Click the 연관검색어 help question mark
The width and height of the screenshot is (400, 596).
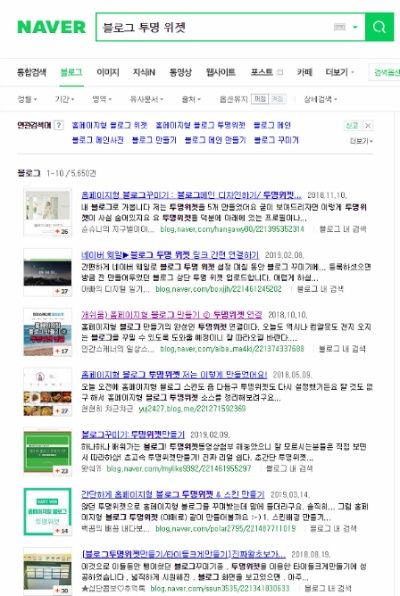(x=59, y=125)
